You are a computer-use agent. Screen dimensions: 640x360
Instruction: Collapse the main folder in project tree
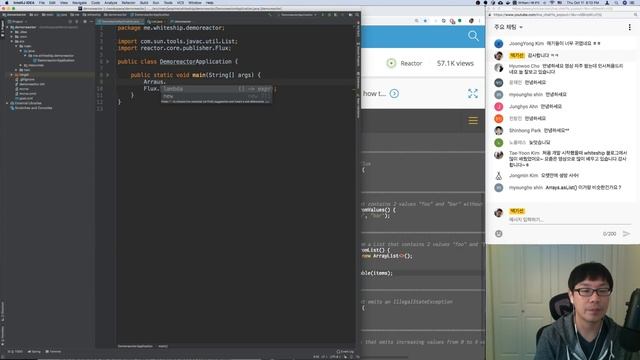16,46
